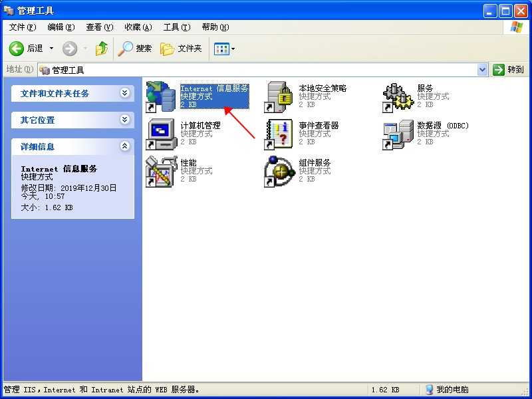Select the 事件查看器 label text

(319, 126)
